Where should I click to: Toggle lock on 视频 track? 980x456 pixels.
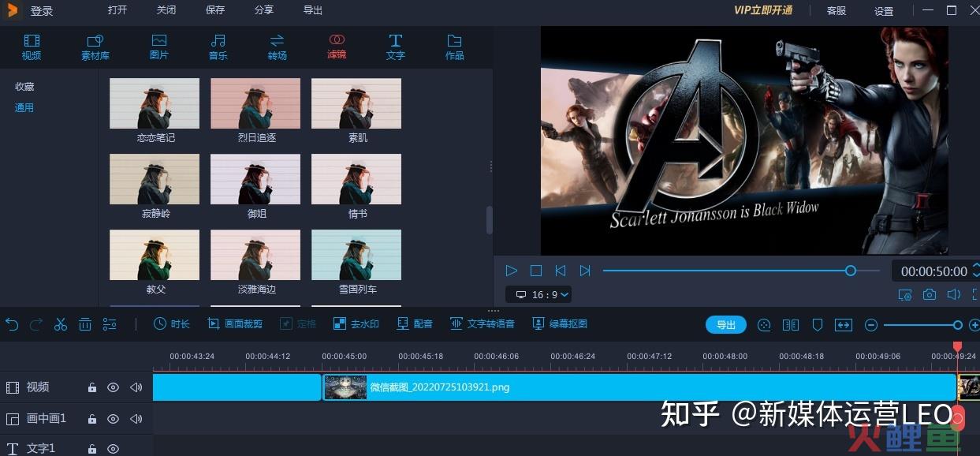92,387
